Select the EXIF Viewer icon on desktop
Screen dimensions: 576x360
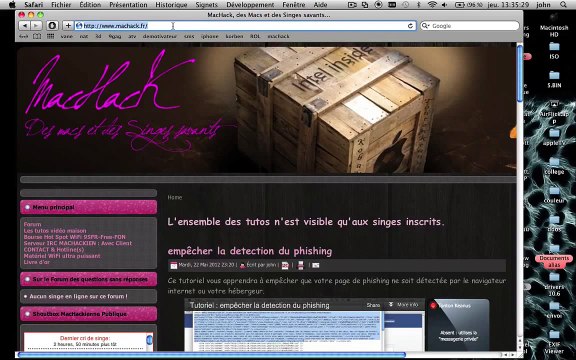(554, 341)
